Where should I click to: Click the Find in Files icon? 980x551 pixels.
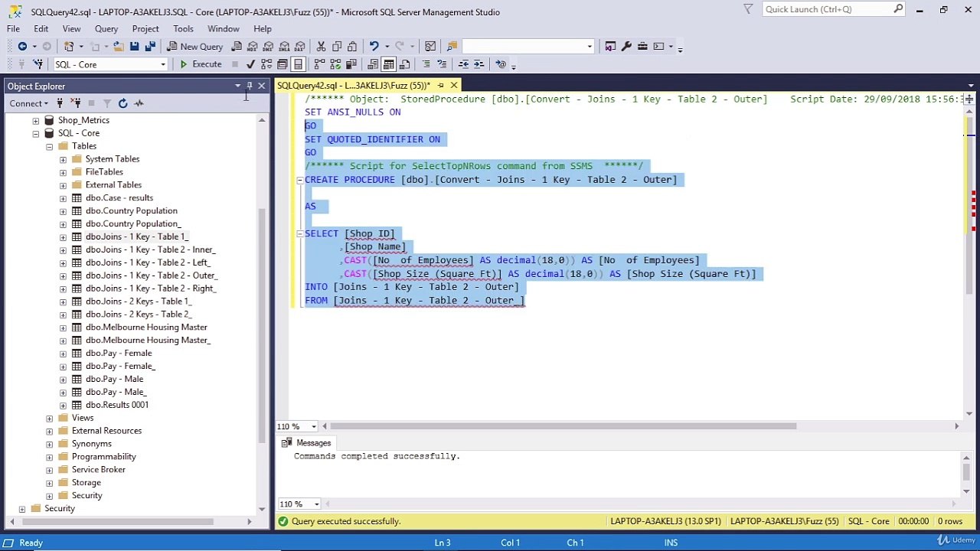tap(452, 47)
